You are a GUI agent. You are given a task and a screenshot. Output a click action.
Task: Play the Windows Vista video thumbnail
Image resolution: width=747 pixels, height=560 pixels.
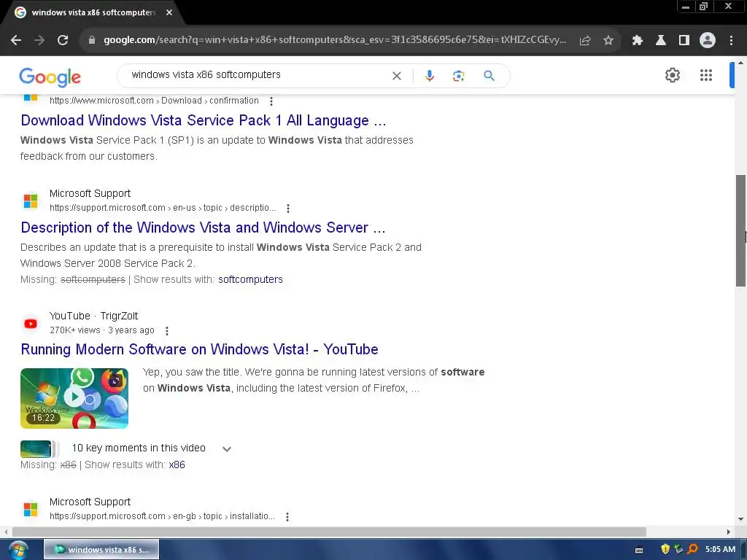pyautogui.click(x=74, y=399)
